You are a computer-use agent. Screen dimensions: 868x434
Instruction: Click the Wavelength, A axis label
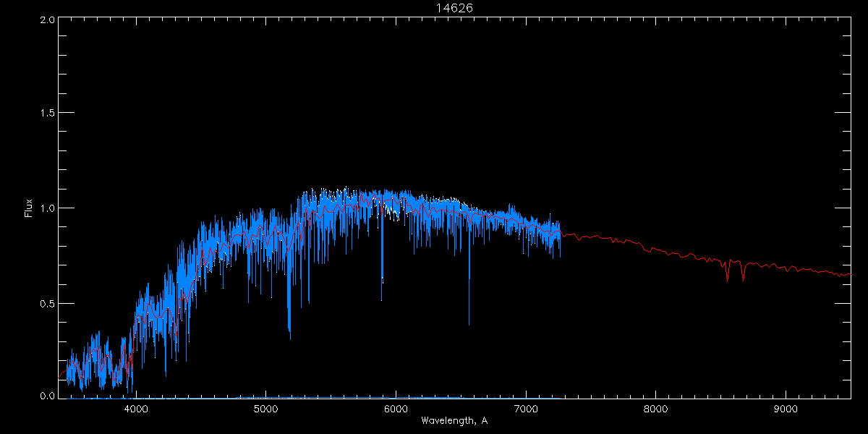pyautogui.click(x=454, y=420)
